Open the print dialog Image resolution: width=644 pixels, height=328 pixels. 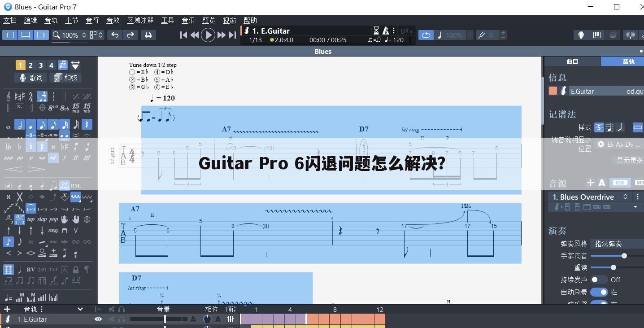tap(148, 35)
